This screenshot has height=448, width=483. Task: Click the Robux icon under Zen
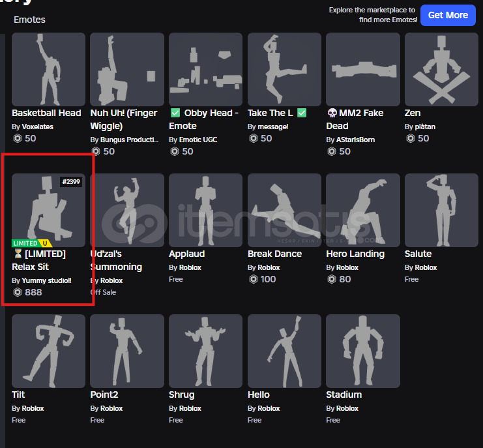[x=410, y=138]
